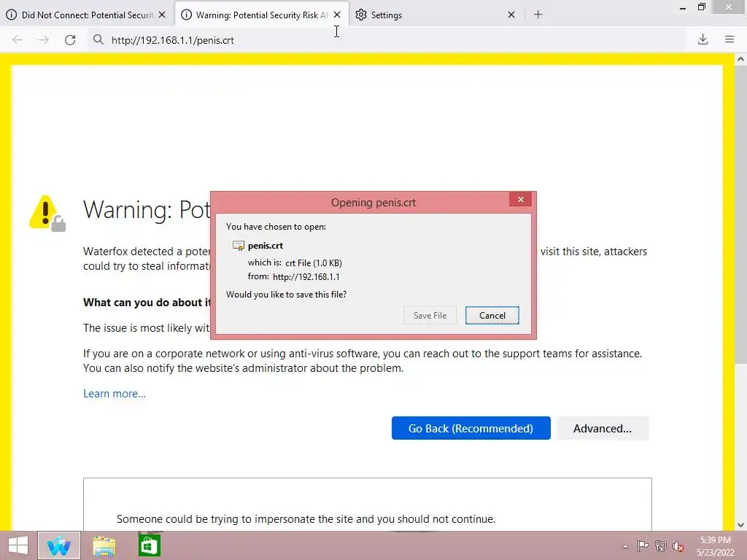Image resolution: width=747 pixels, height=560 pixels.
Task: Close the Settings tab
Action: click(x=511, y=15)
